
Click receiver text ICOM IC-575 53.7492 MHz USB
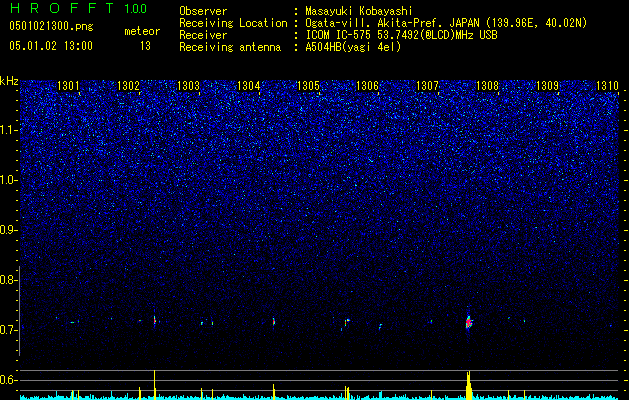[x=402, y=35]
